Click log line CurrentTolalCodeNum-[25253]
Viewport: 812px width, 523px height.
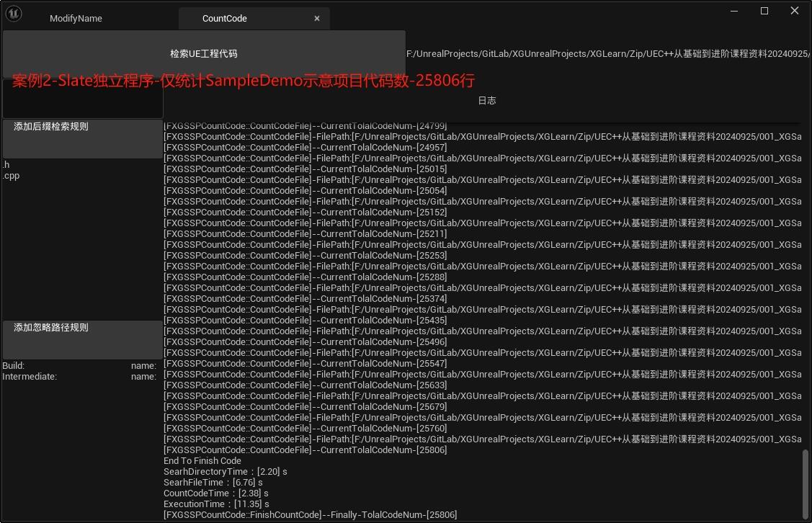pyautogui.click(x=305, y=255)
